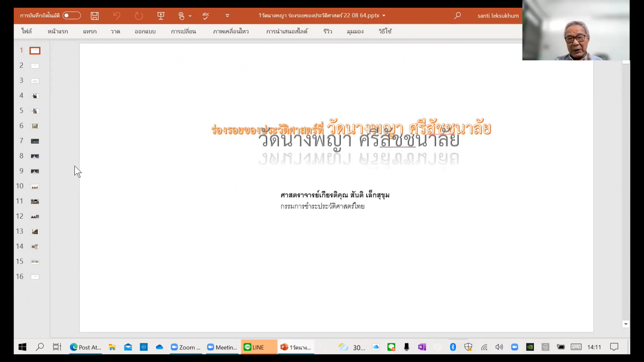Viewport: 644px width, 362px height.
Task: Click the spell check abc icon
Action: 205,16
